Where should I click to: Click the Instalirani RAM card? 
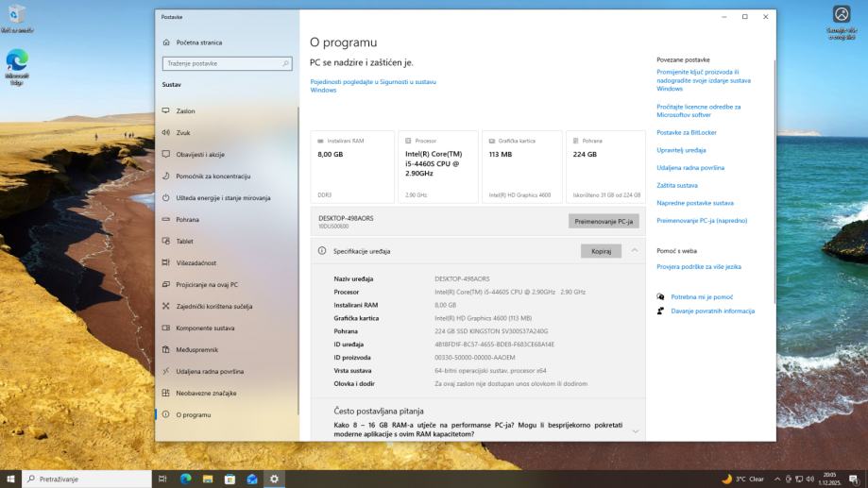pos(352,167)
